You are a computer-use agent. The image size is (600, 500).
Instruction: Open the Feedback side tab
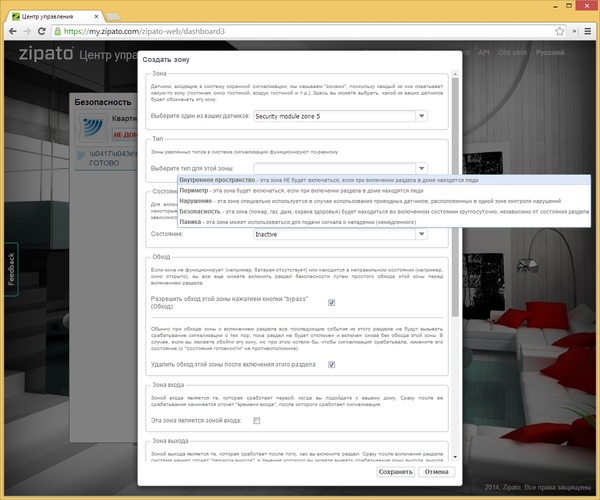pos(11,269)
